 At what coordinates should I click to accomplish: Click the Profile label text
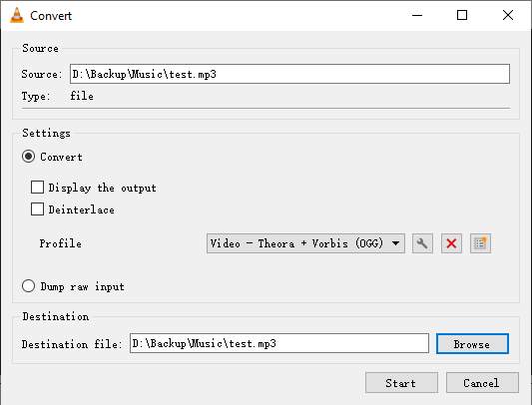(x=61, y=243)
